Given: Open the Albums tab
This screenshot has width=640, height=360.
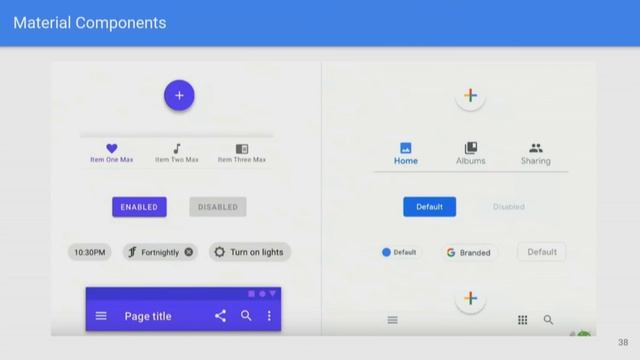Looking at the screenshot, I should (471, 153).
